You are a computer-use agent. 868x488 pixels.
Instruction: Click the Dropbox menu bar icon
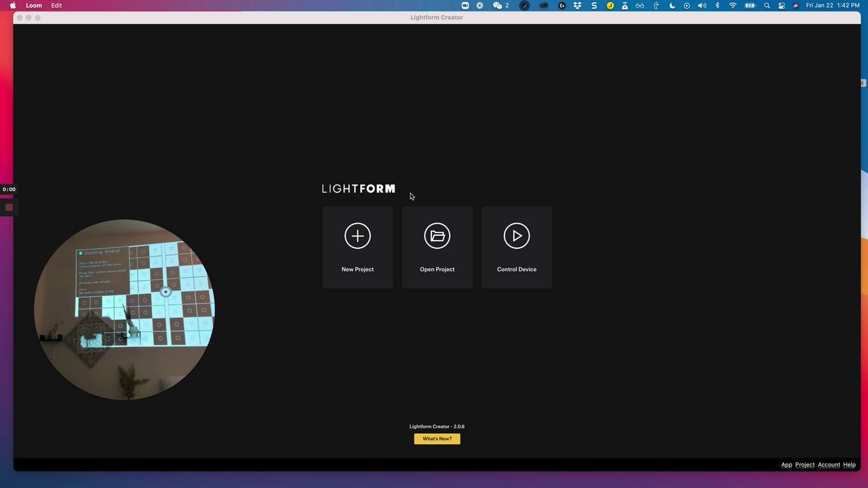[577, 5]
